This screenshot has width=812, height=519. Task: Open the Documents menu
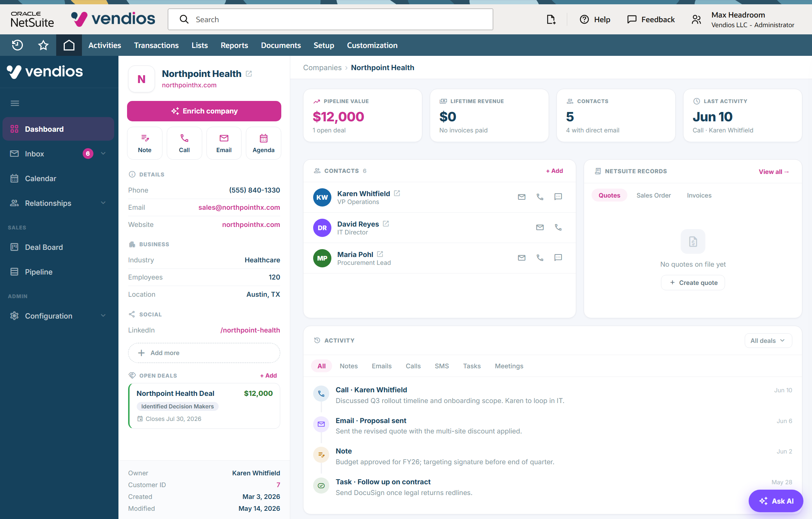coord(281,45)
